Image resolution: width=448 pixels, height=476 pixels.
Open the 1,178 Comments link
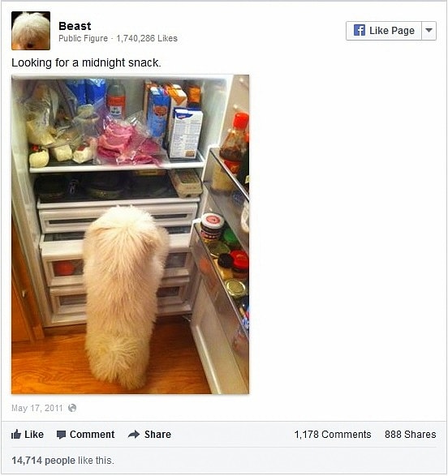pyautogui.click(x=333, y=435)
